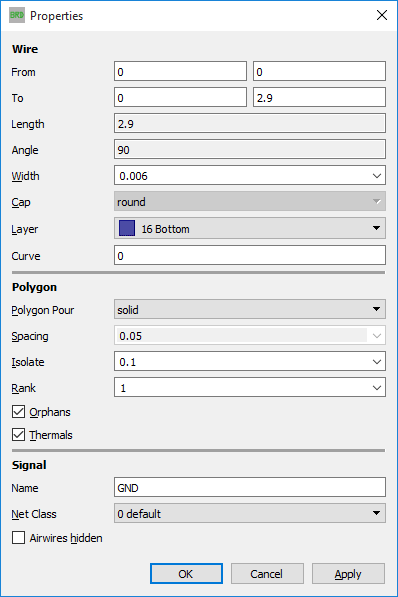This screenshot has height=597, width=398.
Task: Click the Curve input field
Action: [250, 255]
